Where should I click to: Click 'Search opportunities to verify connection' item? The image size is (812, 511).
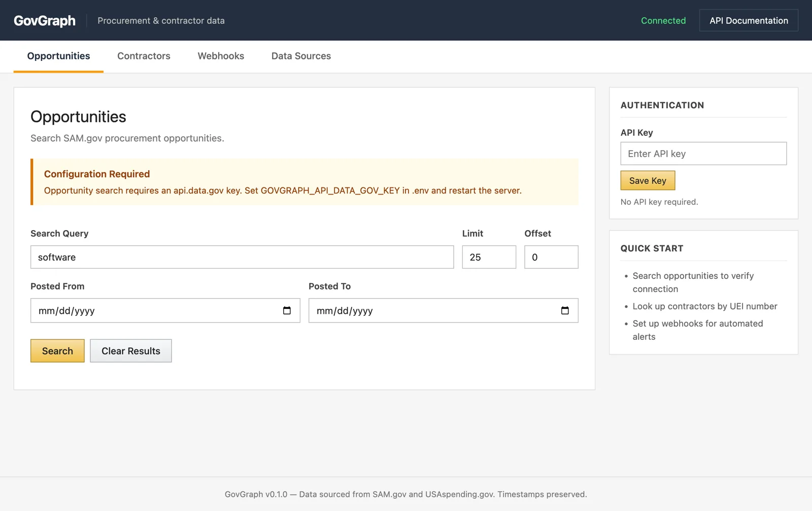[x=693, y=282]
